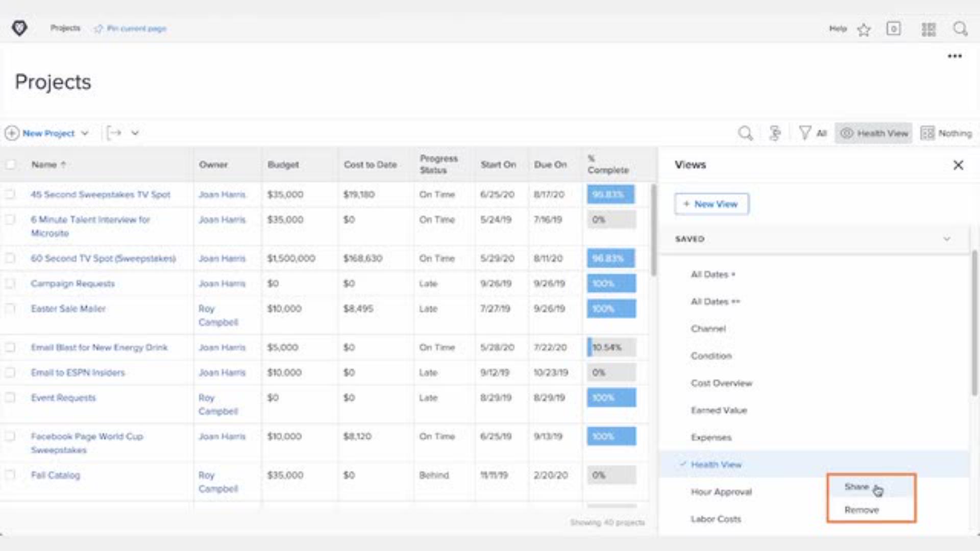Image resolution: width=980 pixels, height=551 pixels.
Task: Tick checkbox for Fall Catalog project
Action: [10, 475]
